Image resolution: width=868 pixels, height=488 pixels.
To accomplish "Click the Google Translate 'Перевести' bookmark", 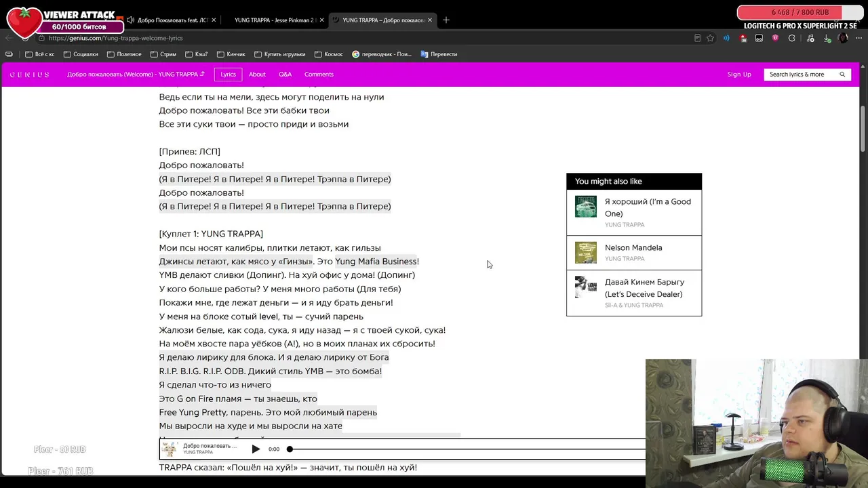I will click(x=439, y=54).
